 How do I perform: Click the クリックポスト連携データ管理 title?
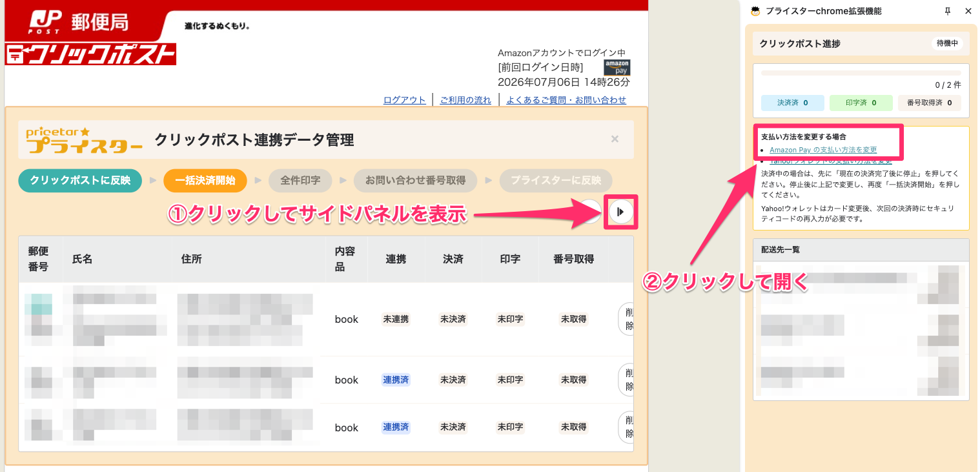(x=254, y=139)
